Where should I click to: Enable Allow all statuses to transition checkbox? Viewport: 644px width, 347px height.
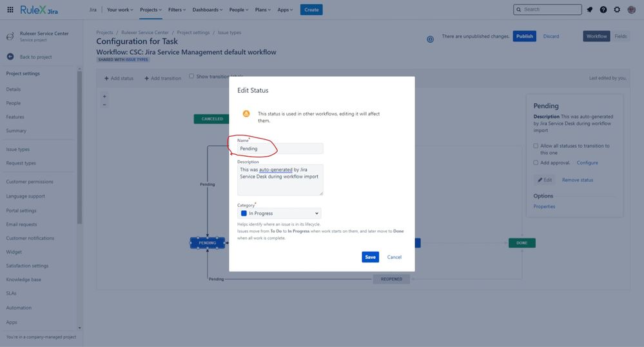(x=536, y=146)
